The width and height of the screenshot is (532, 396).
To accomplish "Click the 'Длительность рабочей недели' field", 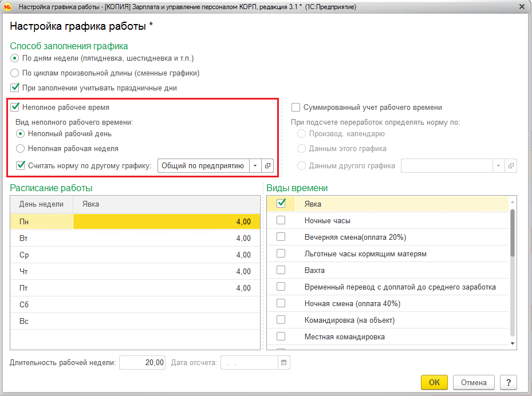I will pyautogui.click(x=142, y=362).
